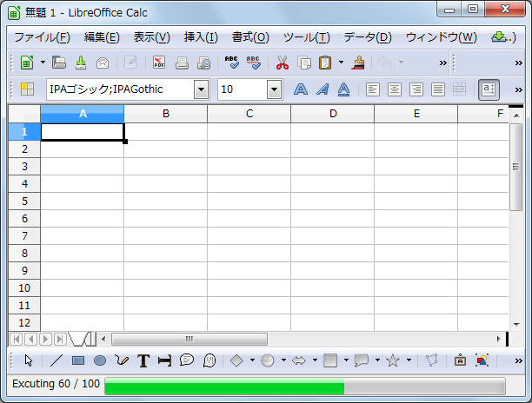Select the Line drawing tool
532x403 pixels.
57,360
